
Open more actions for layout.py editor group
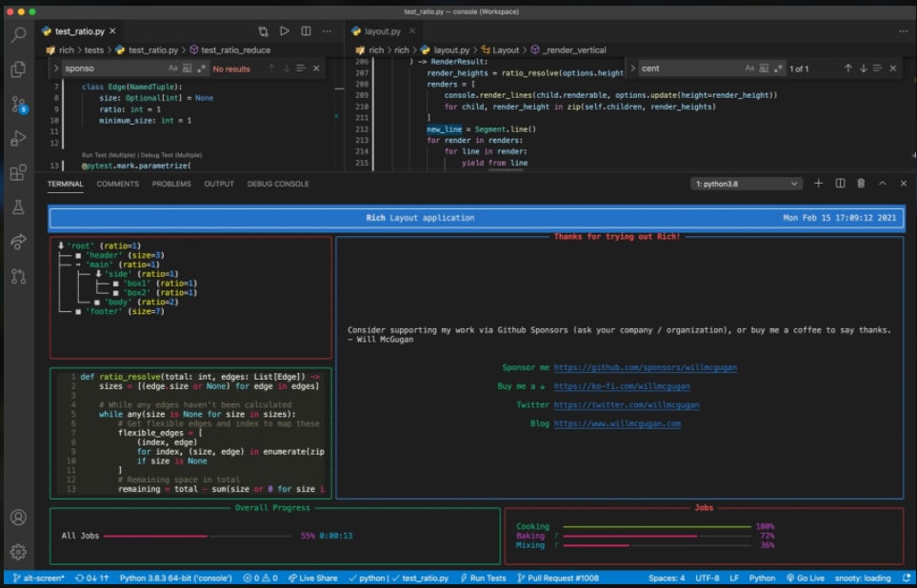[904, 31]
